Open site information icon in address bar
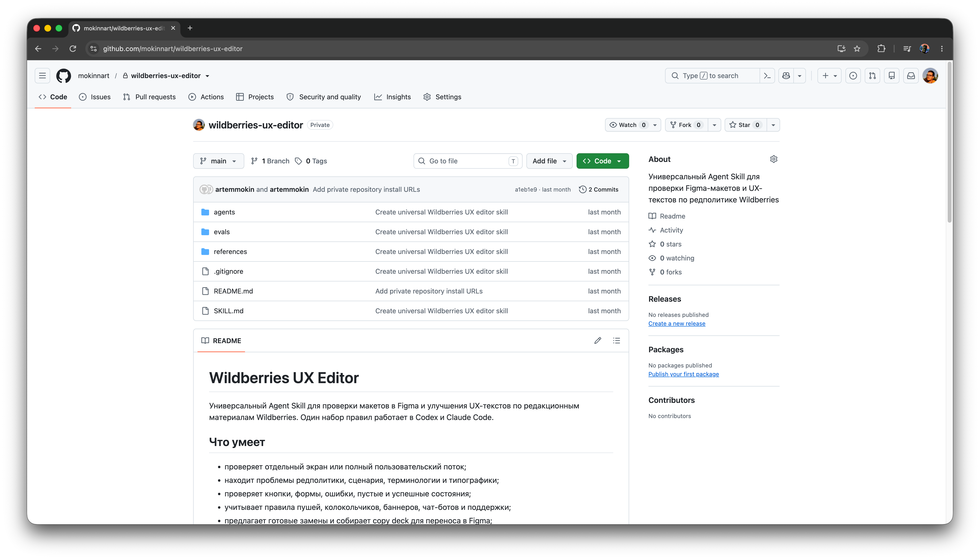The image size is (980, 560). coord(94,49)
